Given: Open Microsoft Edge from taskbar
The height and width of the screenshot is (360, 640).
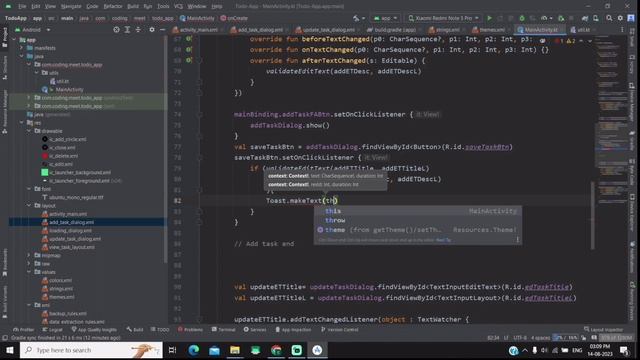Looking at the screenshot, I should click(194, 350).
